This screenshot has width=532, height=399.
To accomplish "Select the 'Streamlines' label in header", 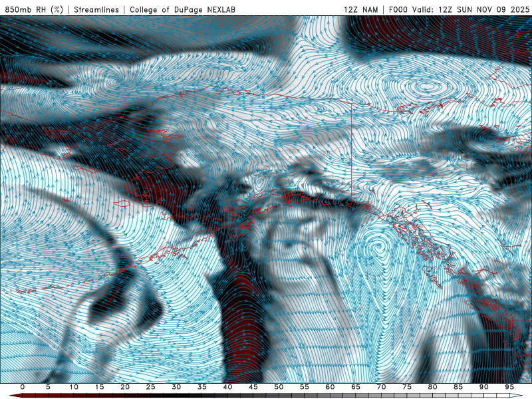I will pyautogui.click(x=96, y=9).
